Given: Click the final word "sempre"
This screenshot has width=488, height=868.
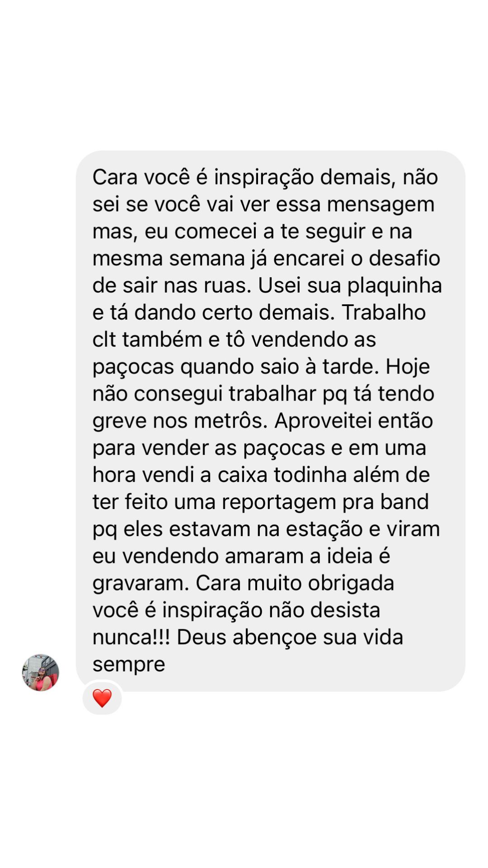Looking at the screenshot, I should coord(129,665).
